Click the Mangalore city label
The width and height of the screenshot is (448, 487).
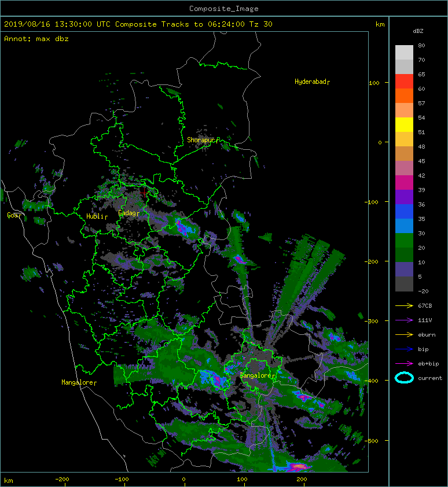(x=79, y=382)
